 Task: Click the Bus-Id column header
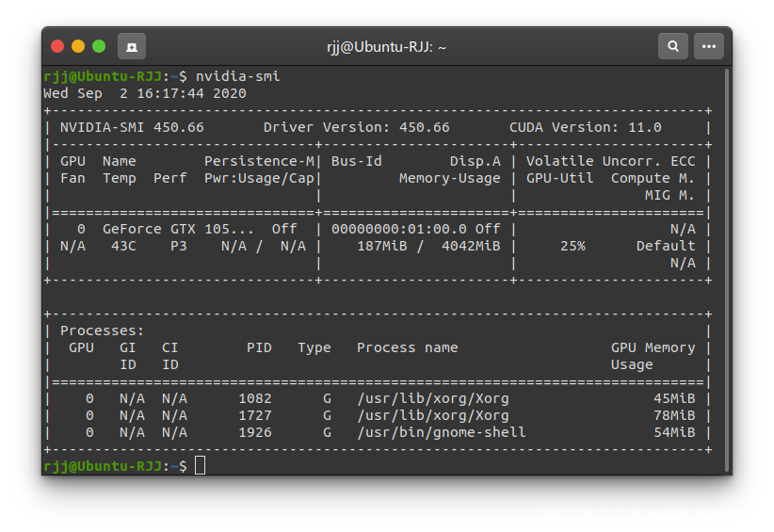coord(356,161)
